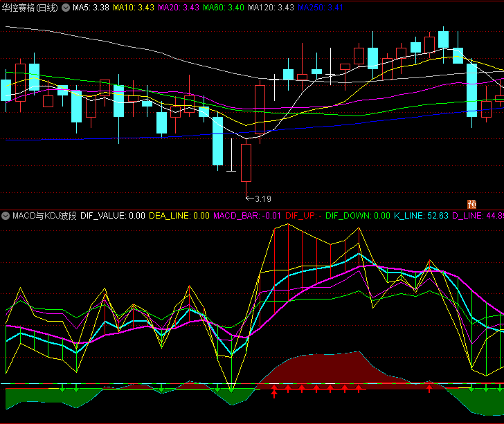504x424 pixels.
Task: Click the blue MA250: 3.41 label
Action: [x=321, y=8]
